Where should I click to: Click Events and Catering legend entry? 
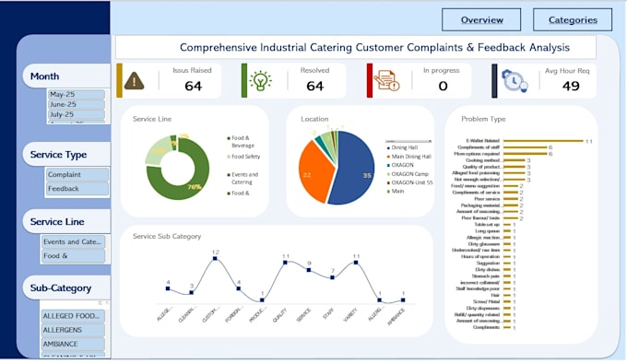click(x=243, y=178)
